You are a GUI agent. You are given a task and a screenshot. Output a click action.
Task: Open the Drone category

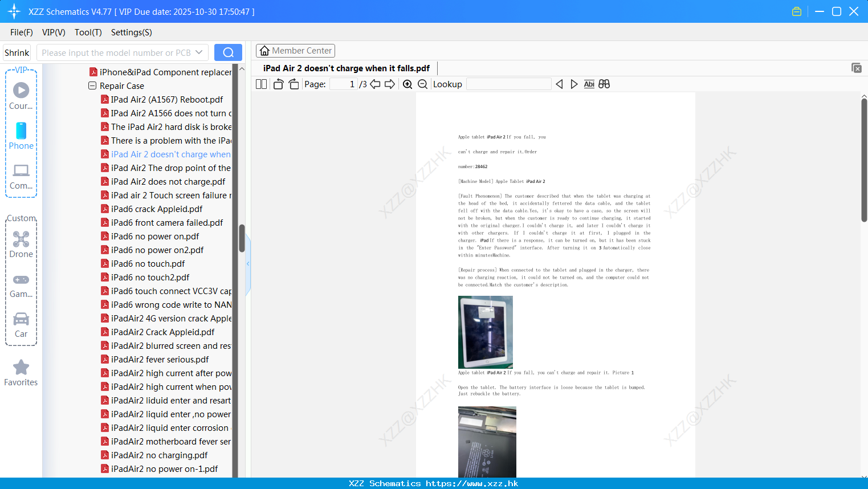tap(21, 244)
